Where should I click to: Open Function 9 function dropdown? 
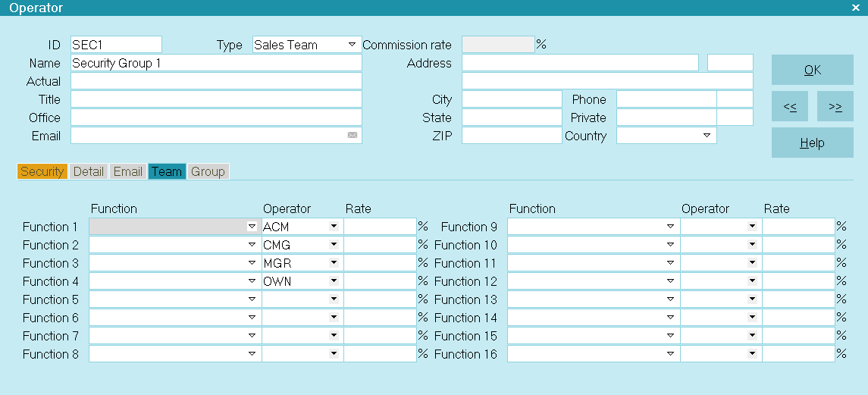(x=670, y=227)
